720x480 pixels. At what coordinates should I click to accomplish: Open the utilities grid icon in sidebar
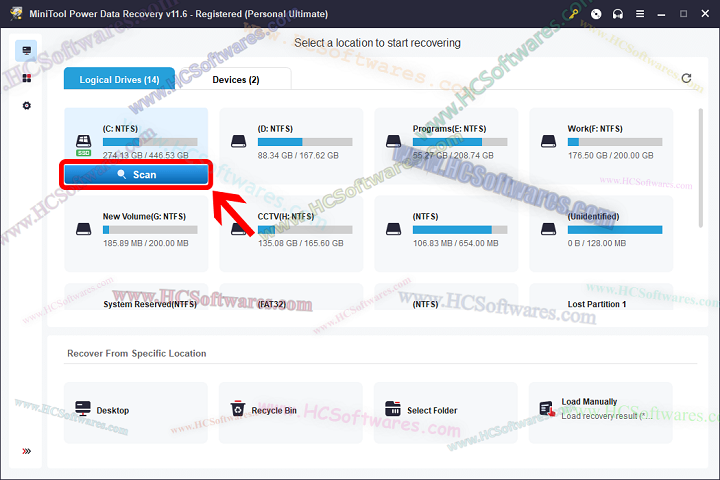tap(27, 79)
